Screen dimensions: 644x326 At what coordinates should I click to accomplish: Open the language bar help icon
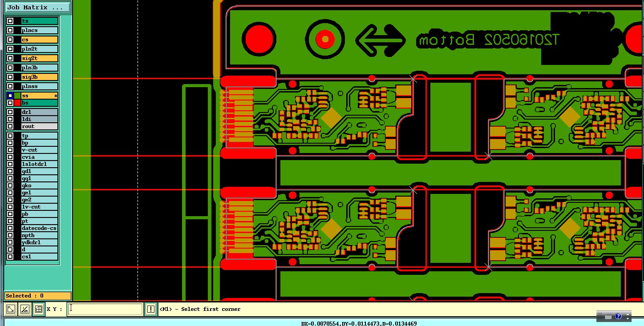point(618,316)
